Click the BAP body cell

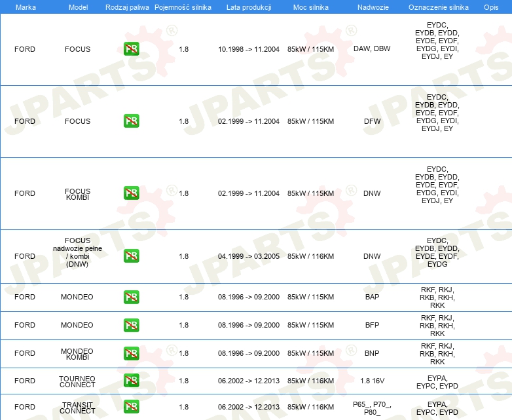[373, 297]
